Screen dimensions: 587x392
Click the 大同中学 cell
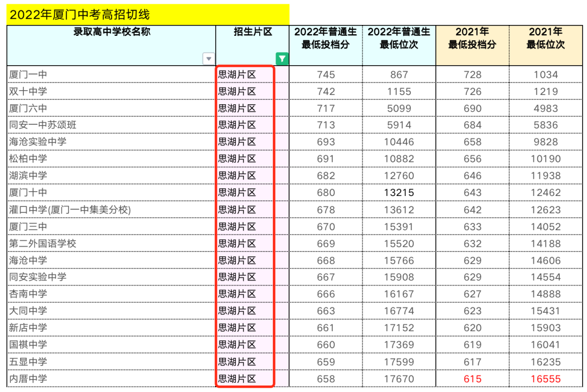tap(111, 311)
